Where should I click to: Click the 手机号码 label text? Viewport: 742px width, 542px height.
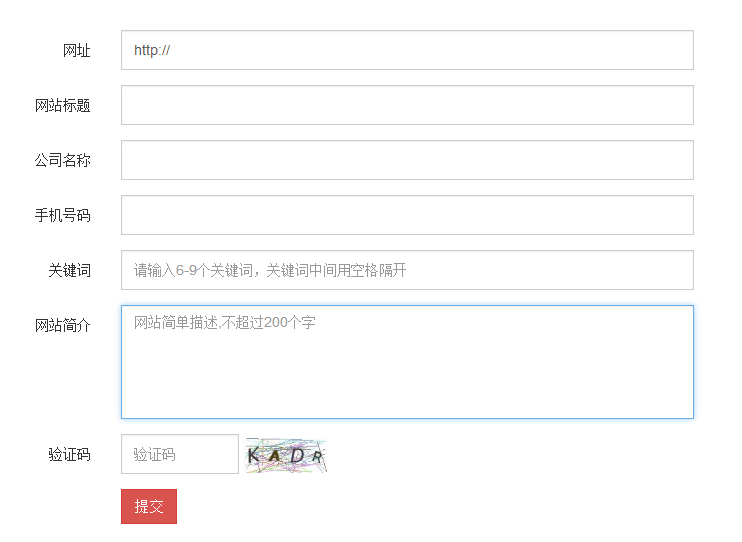pyautogui.click(x=62, y=215)
